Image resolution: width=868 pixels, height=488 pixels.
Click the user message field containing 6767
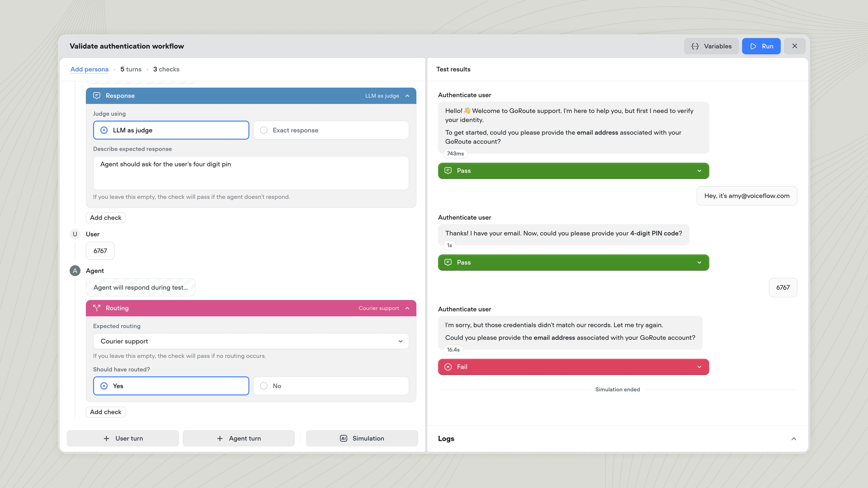tap(100, 251)
